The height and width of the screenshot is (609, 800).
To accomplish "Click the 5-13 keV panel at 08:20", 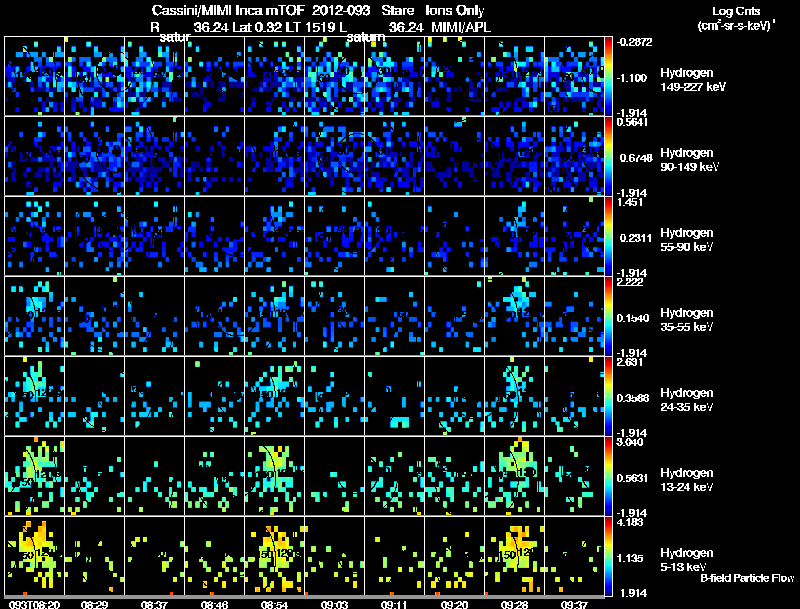I will (34, 556).
